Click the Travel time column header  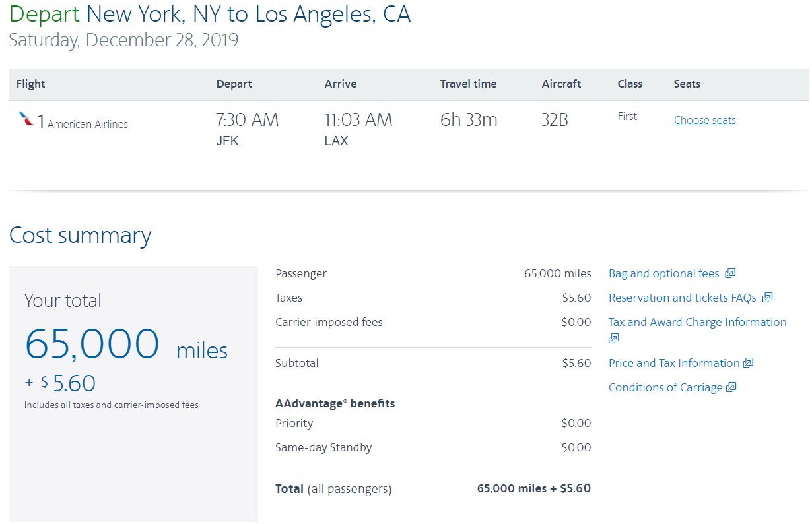pos(468,84)
